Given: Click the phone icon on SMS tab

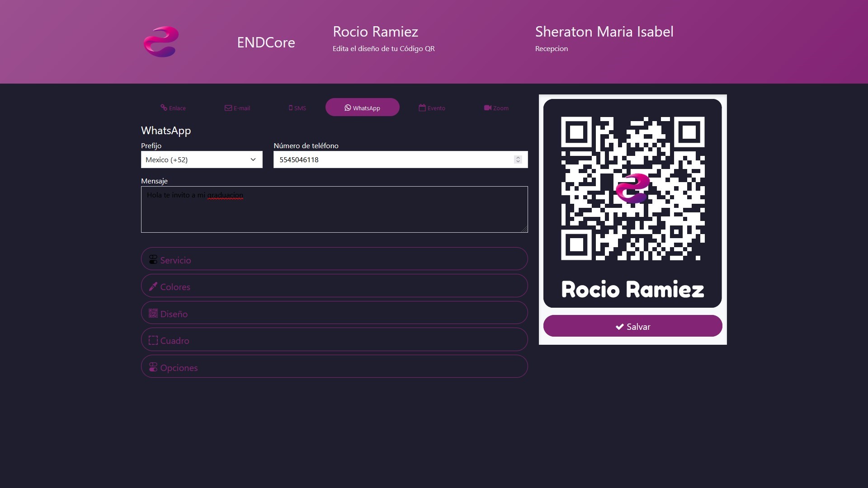Looking at the screenshot, I should pyautogui.click(x=291, y=108).
